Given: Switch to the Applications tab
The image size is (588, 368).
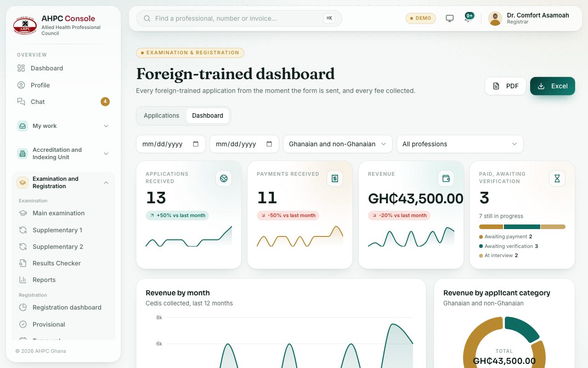Looking at the screenshot, I should pyautogui.click(x=161, y=115).
